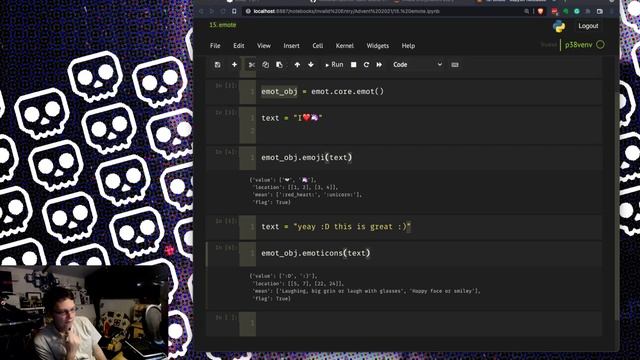Viewport: 640px width, 360px height.
Task: Open the View menu
Action: click(264, 46)
